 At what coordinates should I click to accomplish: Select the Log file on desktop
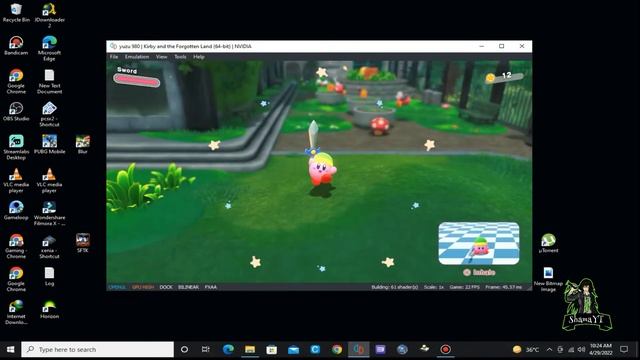[x=49, y=276]
